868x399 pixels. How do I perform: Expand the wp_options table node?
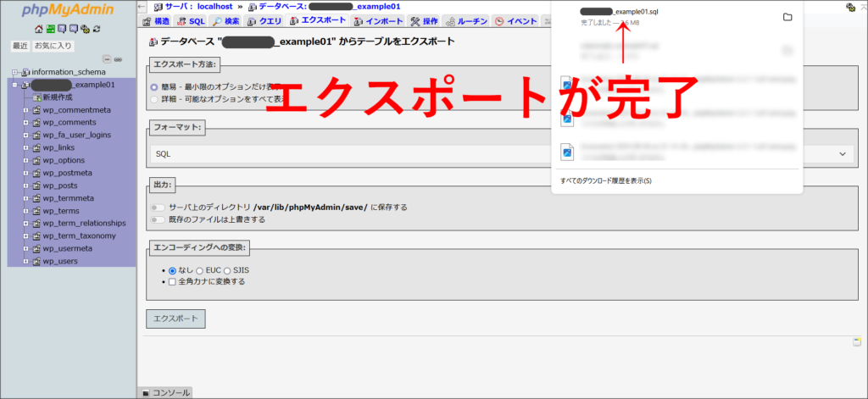(x=25, y=160)
